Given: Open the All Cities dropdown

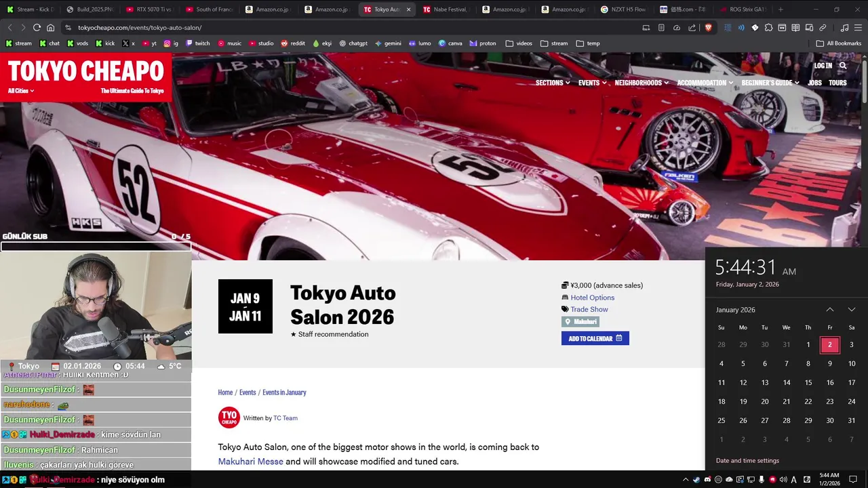Looking at the screenshot, I should coord(21,91).
